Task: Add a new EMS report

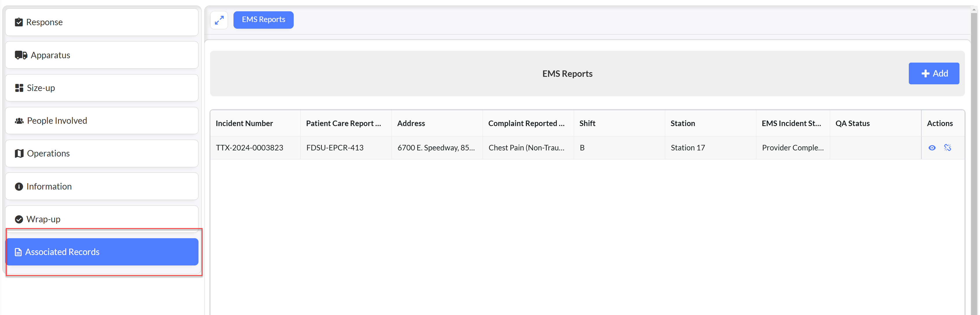Action: click(934, 74)
